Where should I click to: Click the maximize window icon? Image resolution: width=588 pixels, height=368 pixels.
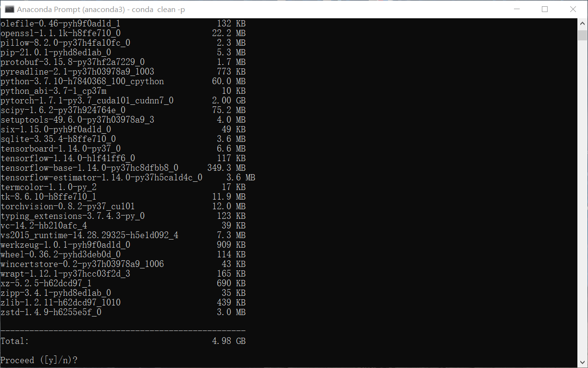(544, 9)
